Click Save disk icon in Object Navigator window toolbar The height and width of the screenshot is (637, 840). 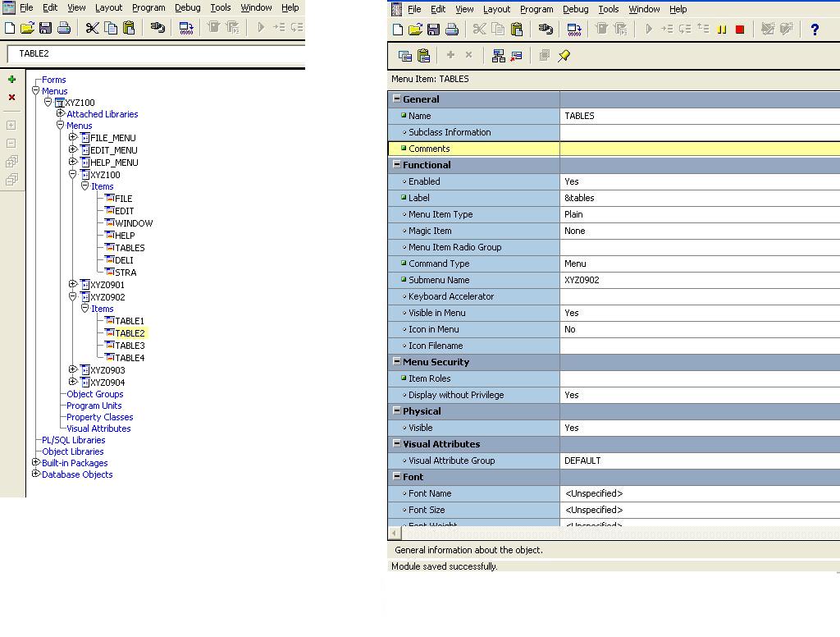46,27
